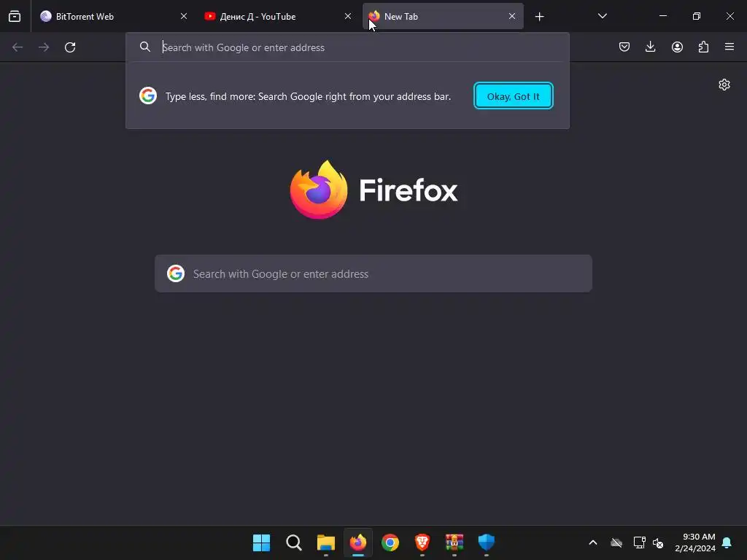This screenshot has height=560, width=747.
Task: Switch to the Денис Д - YouTube tab
Action: 278,16
